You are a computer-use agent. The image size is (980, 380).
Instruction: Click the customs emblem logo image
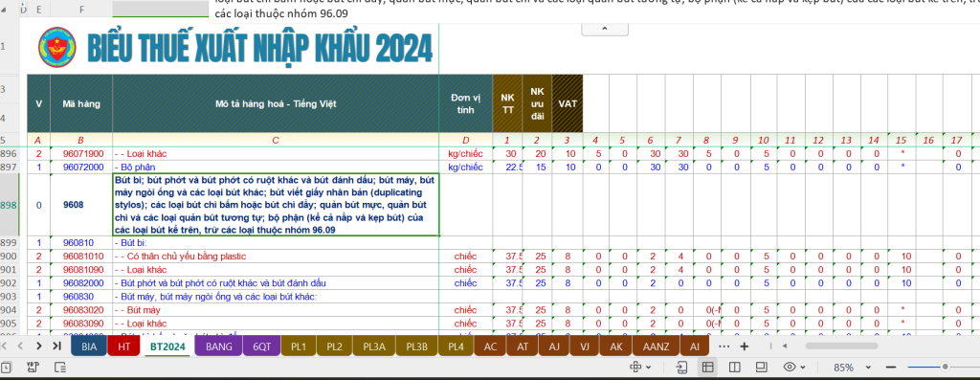56,48
